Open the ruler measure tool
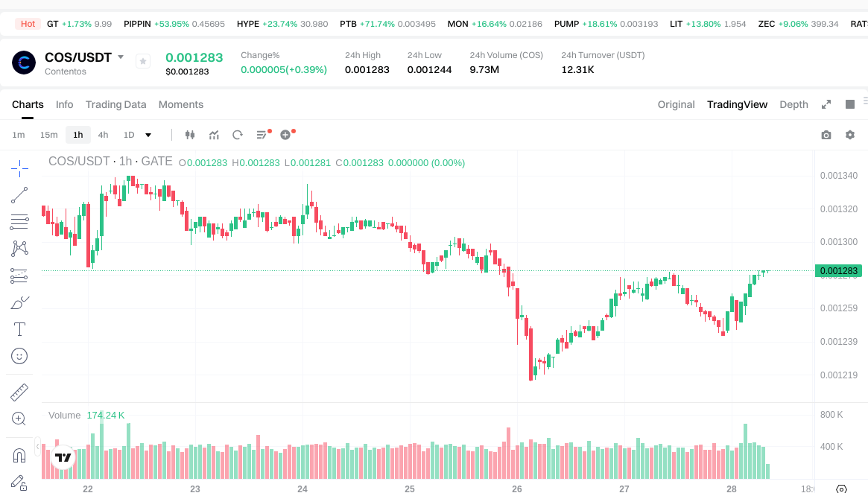 [19, 392]
